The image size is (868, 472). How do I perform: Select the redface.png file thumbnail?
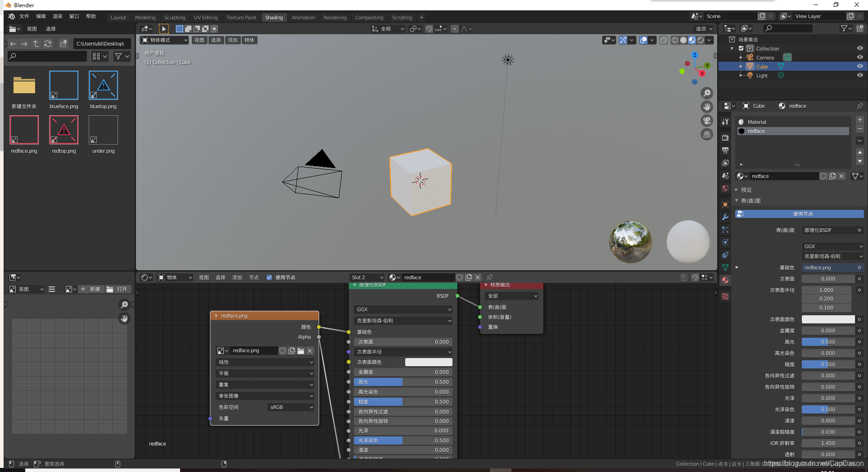(x=24, y=131)
